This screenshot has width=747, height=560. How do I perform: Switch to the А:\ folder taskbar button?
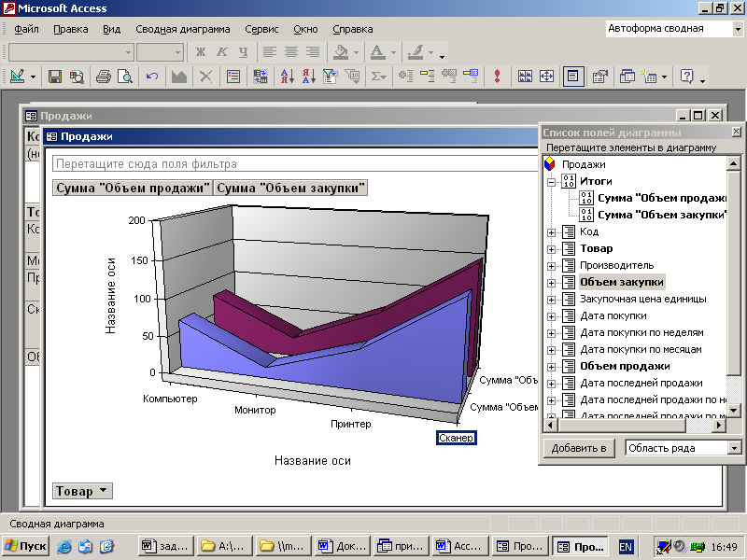pos(224,546)
